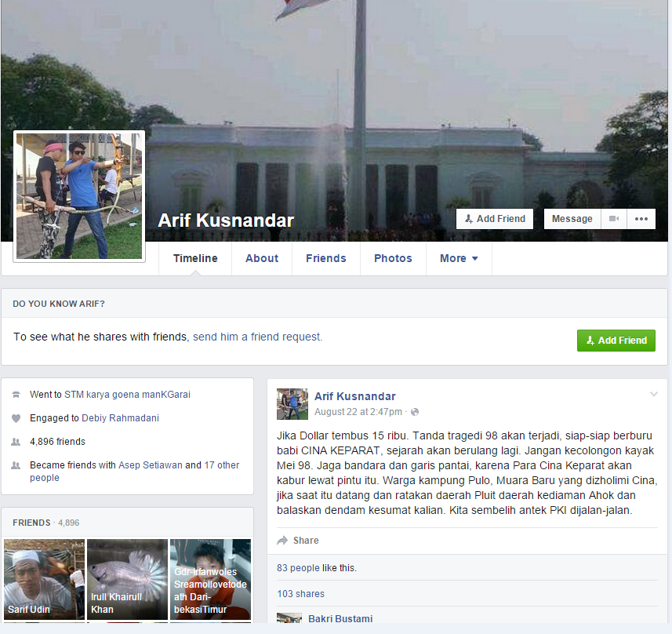Open the post options chevron on Arif's post
The width and height of the screenshot is (672, 634).
pos(653,394)
